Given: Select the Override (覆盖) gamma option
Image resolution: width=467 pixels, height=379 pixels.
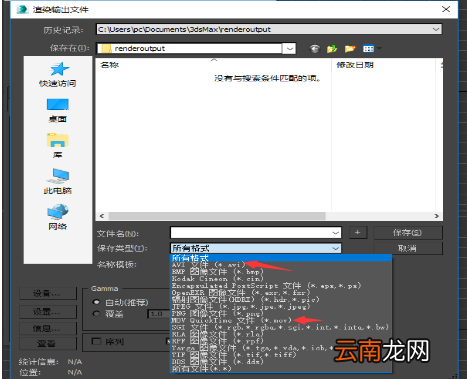Looking at the screenshot, I should pyautogui.click(x=96, y=314).
